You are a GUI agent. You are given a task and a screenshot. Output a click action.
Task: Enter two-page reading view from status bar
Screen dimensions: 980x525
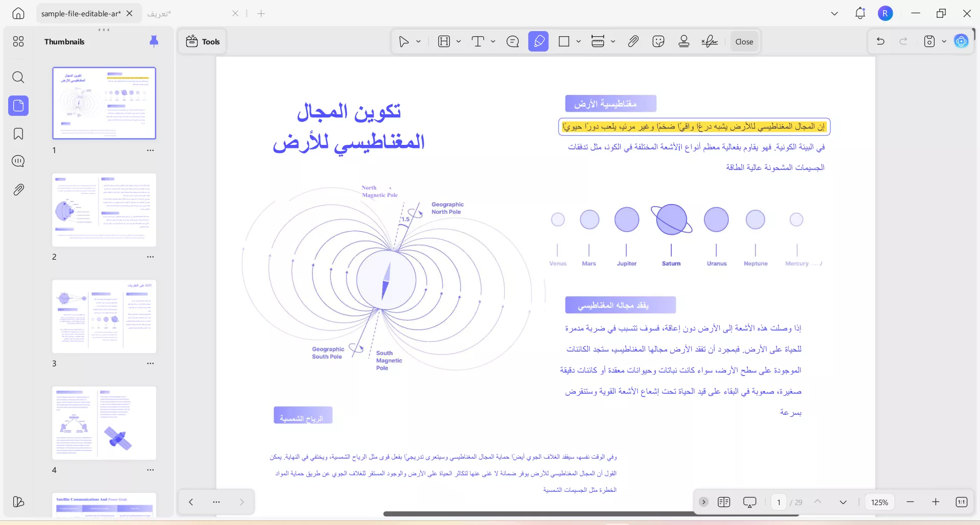tap(724, 502)
